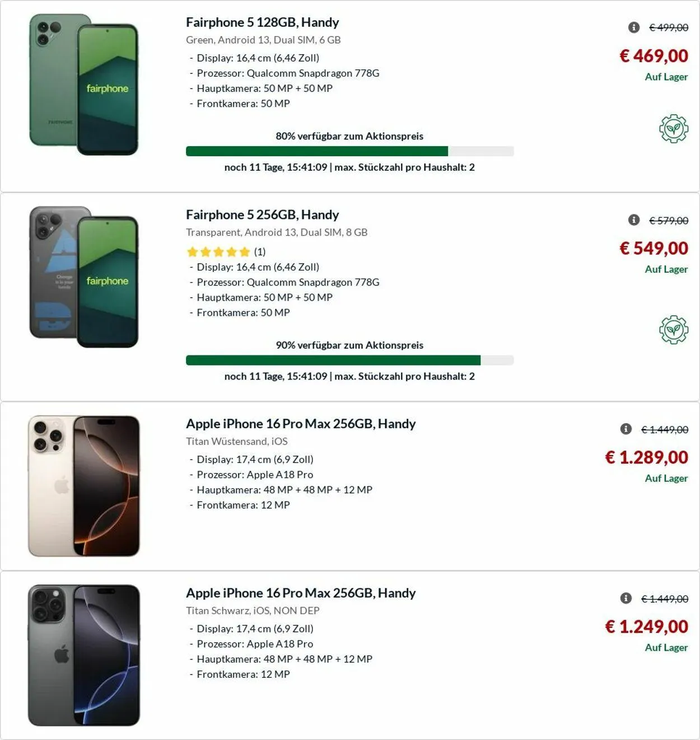Click 90% verfügbar availability progress bar

349,360
